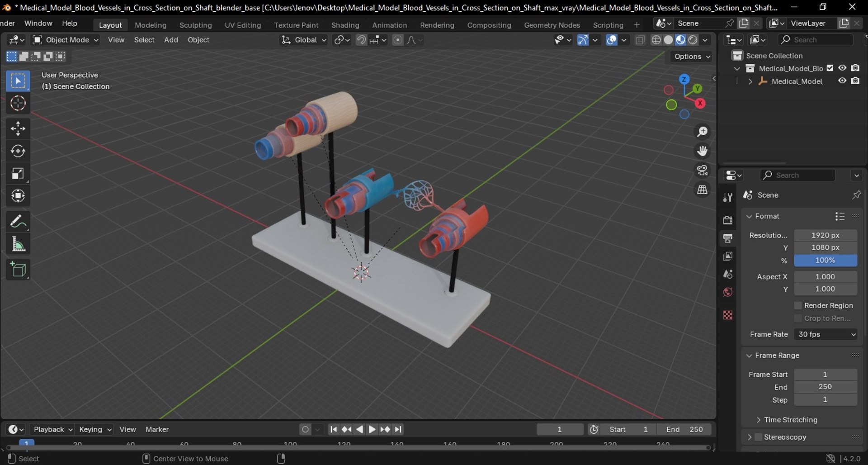Choose the Scale tool
Image resolution: width=868 pixels, height=465 pixels.
[x=18, y=174]
